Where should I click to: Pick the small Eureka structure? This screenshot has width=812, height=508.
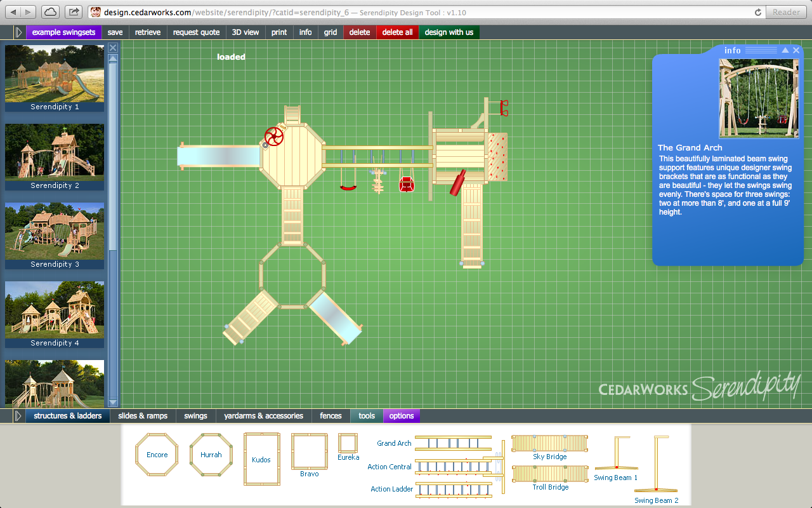(x=348, y=443)
